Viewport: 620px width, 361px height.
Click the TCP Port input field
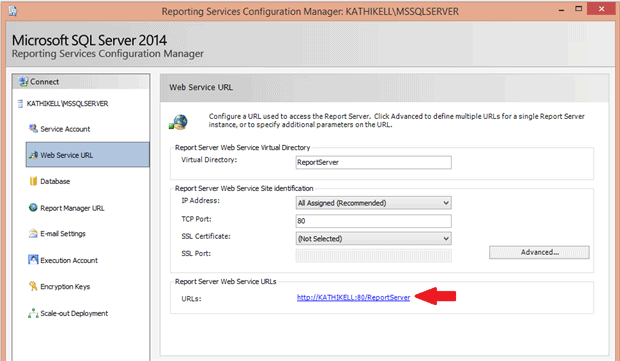point(373,221)
